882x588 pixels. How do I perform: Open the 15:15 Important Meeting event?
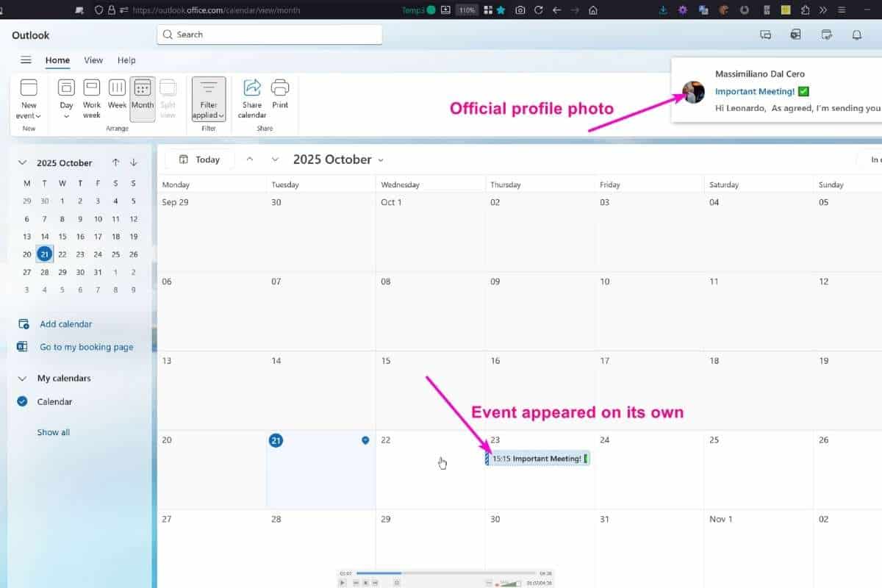537,459
